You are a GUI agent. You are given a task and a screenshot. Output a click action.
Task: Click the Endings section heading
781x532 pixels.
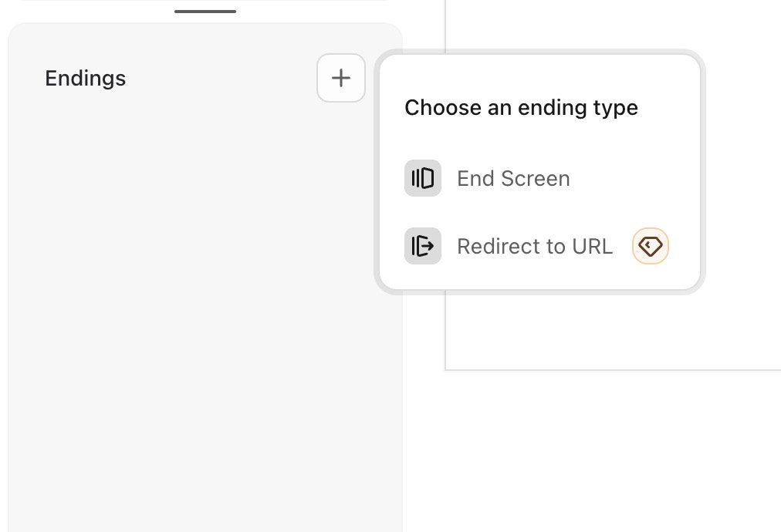[x=85, y=79]
